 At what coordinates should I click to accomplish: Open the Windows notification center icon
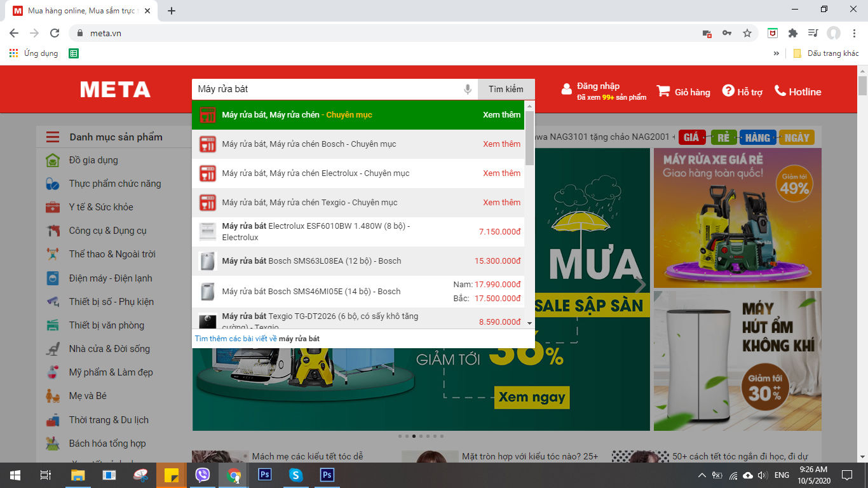click(846, 475)
